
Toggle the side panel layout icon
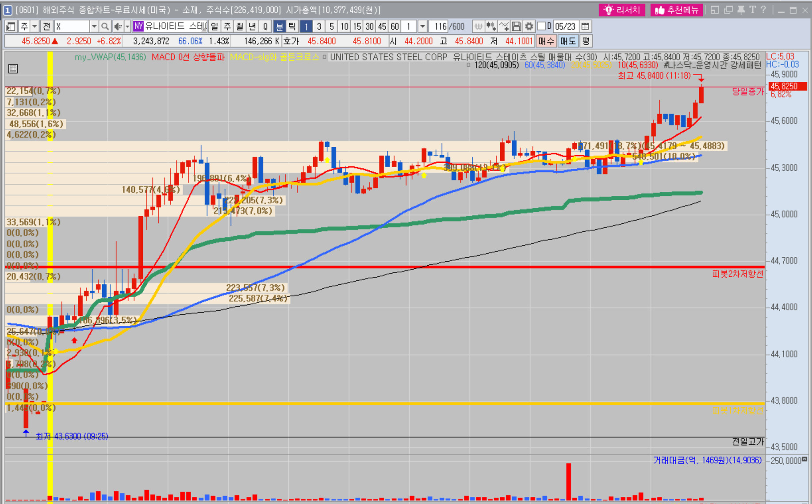click(11, 27)
